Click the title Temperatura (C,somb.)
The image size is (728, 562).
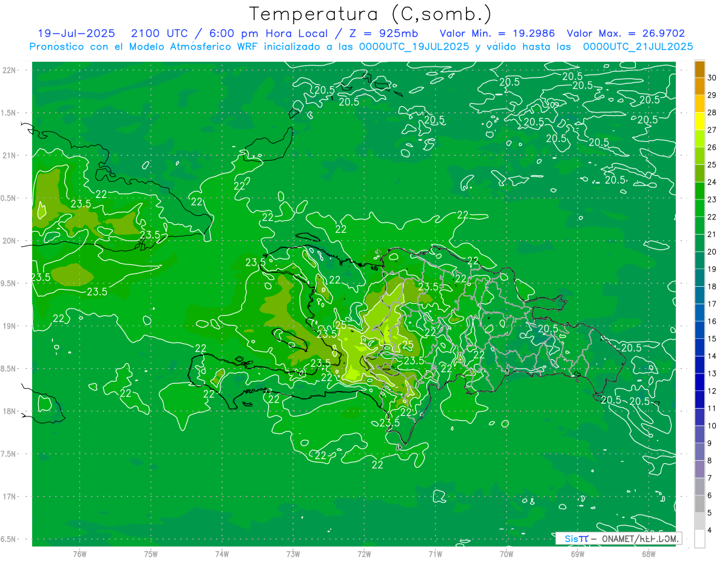(371, 14)
